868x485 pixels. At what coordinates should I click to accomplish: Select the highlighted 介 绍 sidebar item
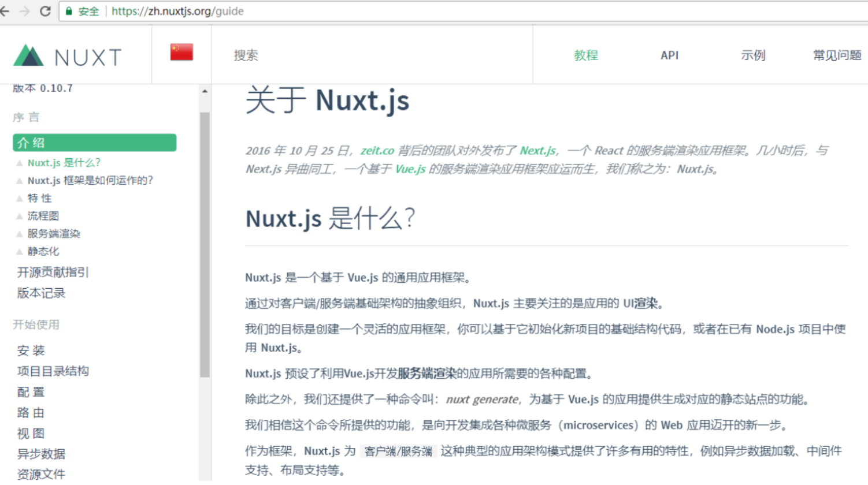(95, 143)
